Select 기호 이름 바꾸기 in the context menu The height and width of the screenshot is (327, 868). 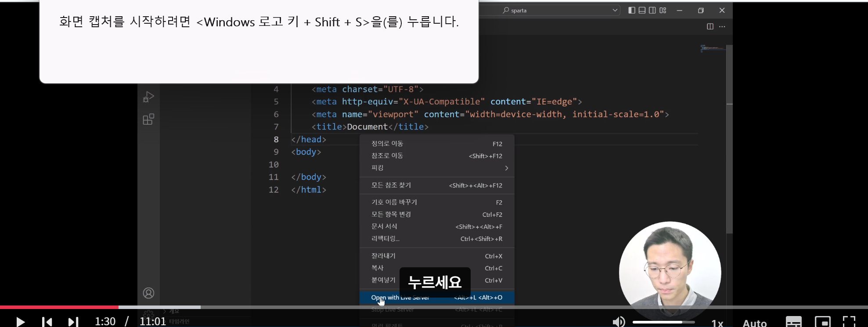coord(437,202)
